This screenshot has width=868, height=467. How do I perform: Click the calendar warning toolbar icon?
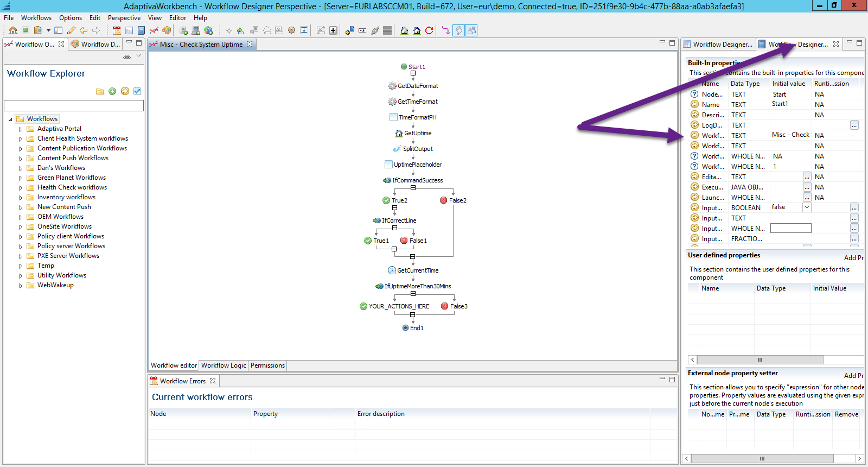point(117,30)
